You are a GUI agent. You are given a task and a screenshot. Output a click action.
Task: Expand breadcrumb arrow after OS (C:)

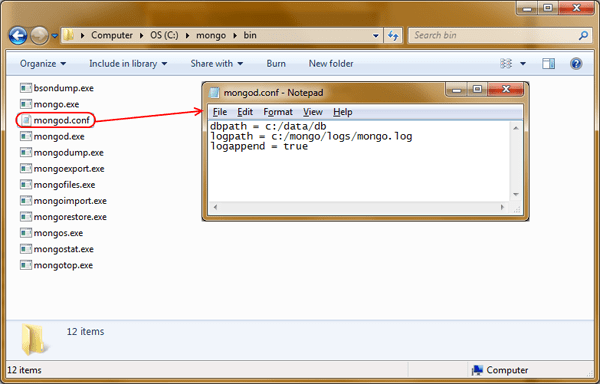coord(188,36)
